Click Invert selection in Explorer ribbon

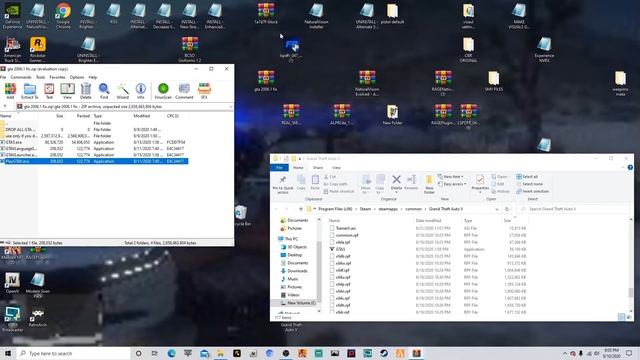coord(533,191)
